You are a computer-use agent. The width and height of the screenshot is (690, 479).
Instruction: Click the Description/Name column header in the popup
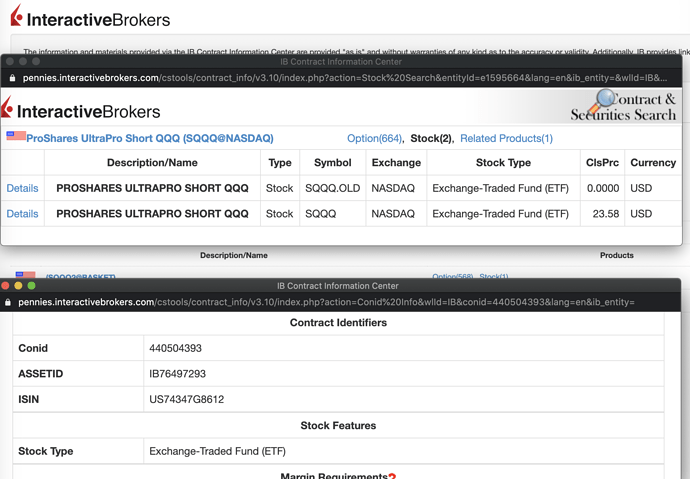click(x=152, y=163)
